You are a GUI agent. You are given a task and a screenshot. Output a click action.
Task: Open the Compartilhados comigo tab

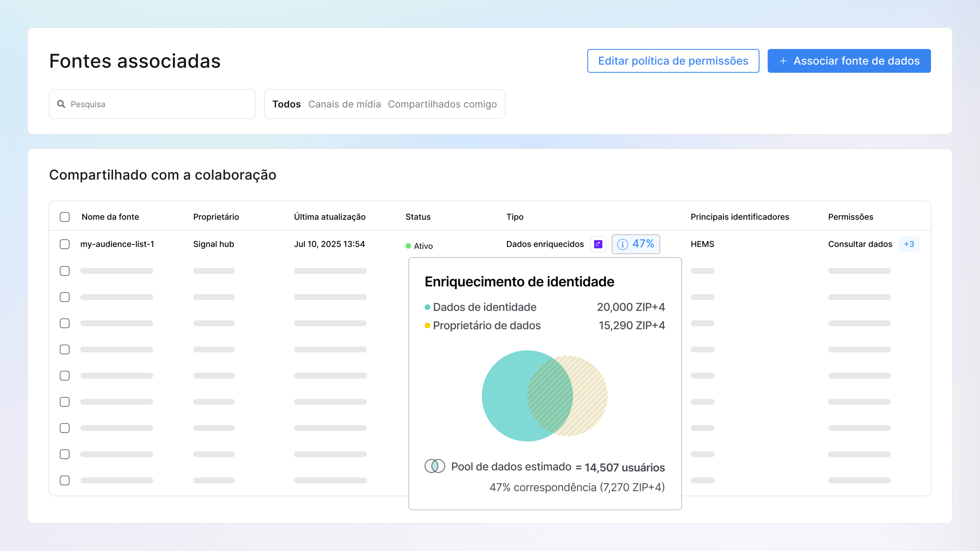pos(442,104)
